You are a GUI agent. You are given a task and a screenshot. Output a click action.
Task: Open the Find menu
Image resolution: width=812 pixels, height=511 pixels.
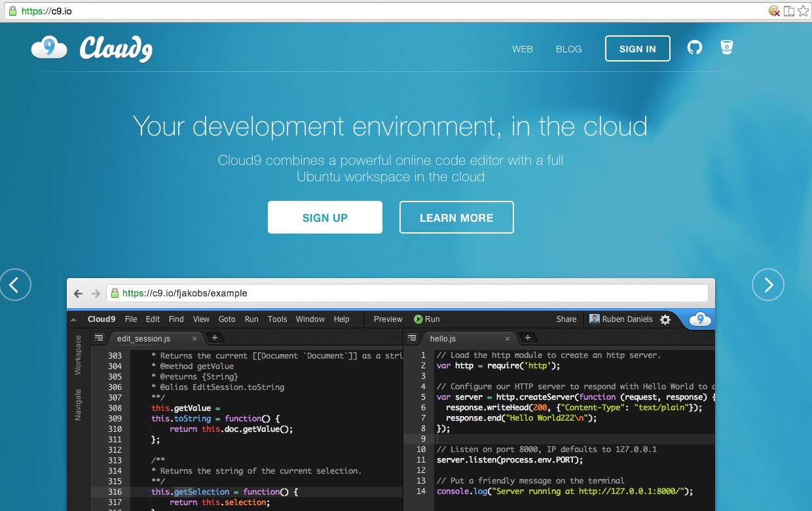click(x=176, y=319)
